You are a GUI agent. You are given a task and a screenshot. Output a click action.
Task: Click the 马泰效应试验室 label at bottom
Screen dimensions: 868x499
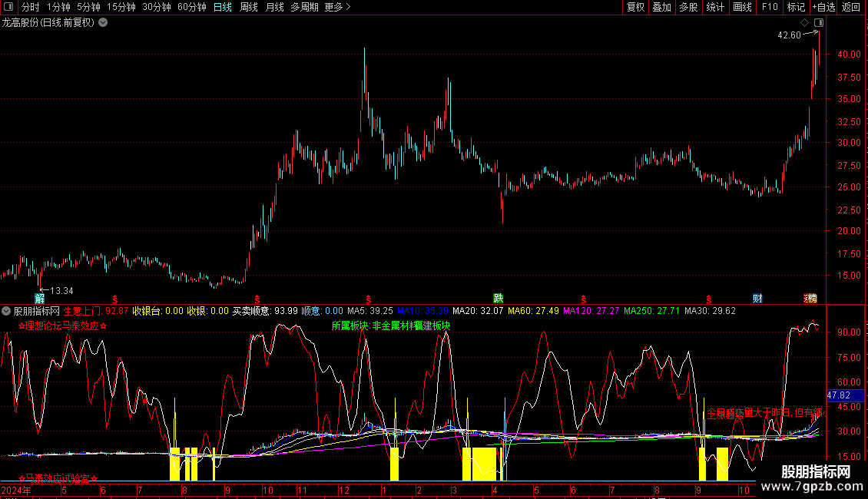(58, 478)
